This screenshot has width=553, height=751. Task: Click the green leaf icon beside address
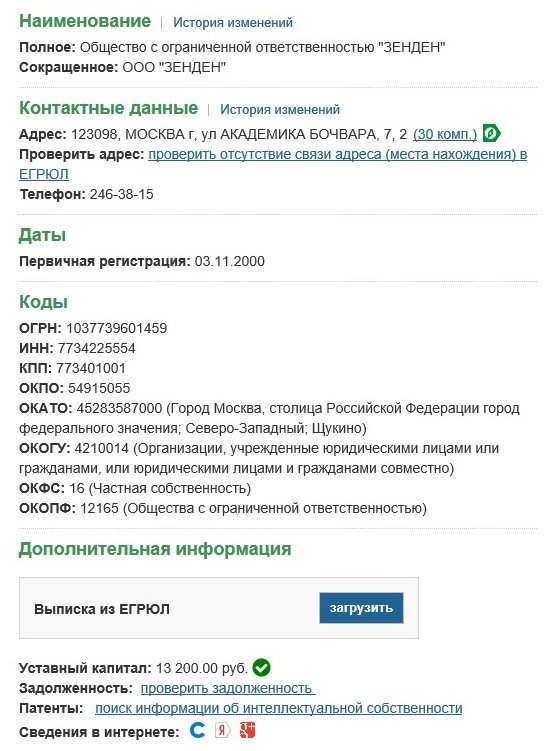[x=491, y=133]
